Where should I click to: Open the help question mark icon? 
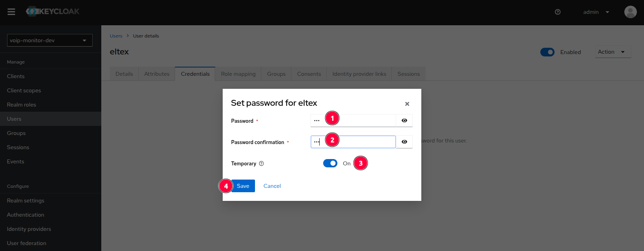pos(558,12)
